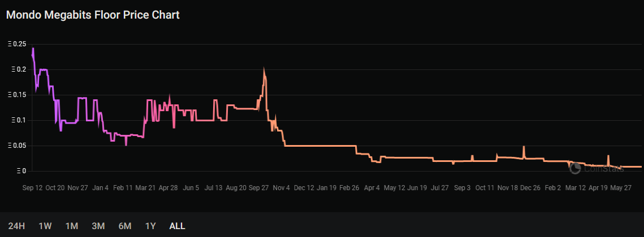Click the Sep 27 date label
Image resolution: width=644 pixels, height=237 pixels.
coord(259,188)
